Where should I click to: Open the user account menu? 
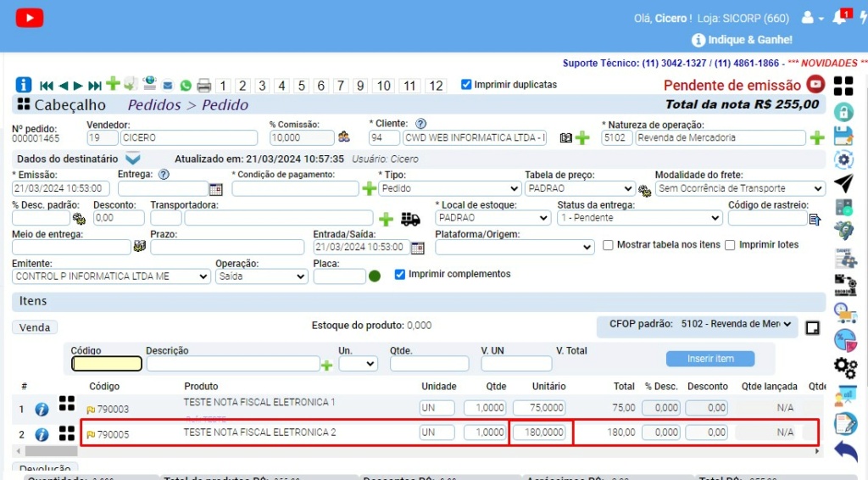point(812,18)
